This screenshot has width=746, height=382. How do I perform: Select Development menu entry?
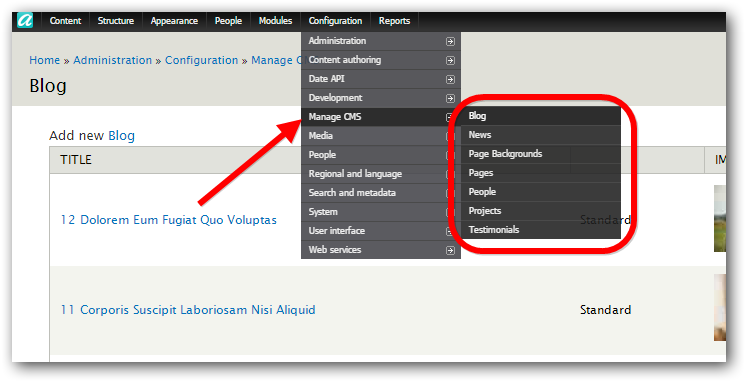pyautogui.click(x=381, y=98)
